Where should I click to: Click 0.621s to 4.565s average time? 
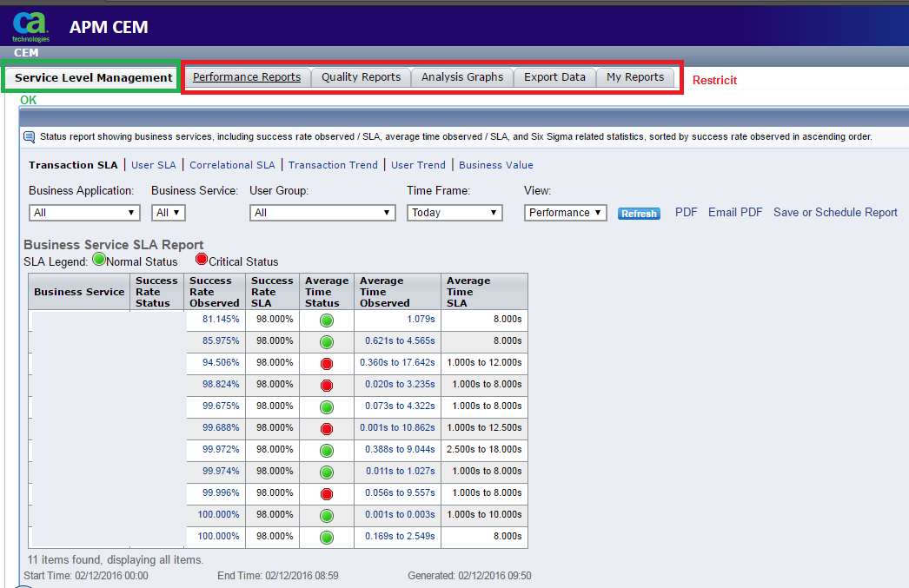(400, 340)
